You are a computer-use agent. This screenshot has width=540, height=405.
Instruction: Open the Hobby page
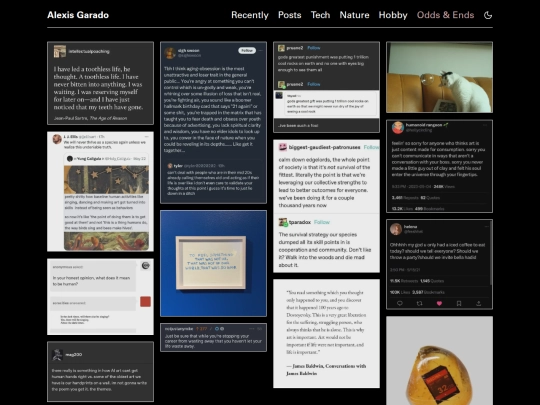pos(393,15)
